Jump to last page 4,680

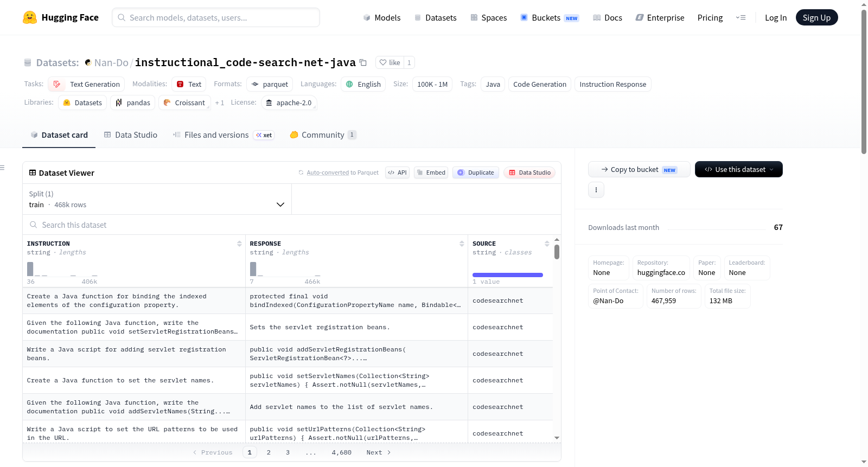(x=342, y=452)
